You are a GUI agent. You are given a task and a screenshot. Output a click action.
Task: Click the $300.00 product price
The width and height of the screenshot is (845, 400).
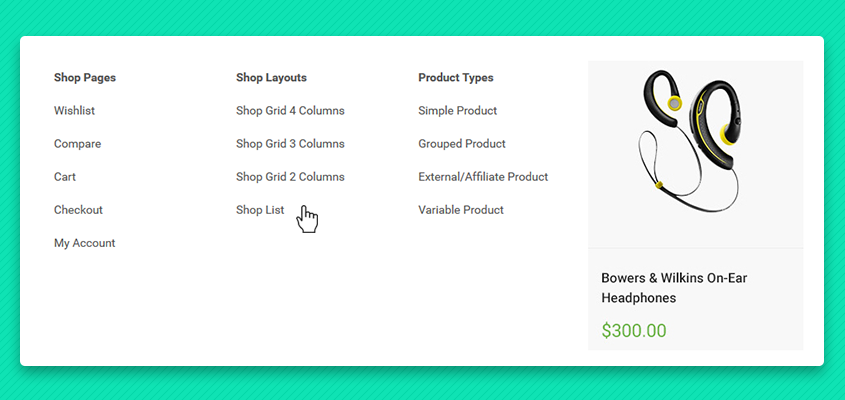click(x=634, y=330)
